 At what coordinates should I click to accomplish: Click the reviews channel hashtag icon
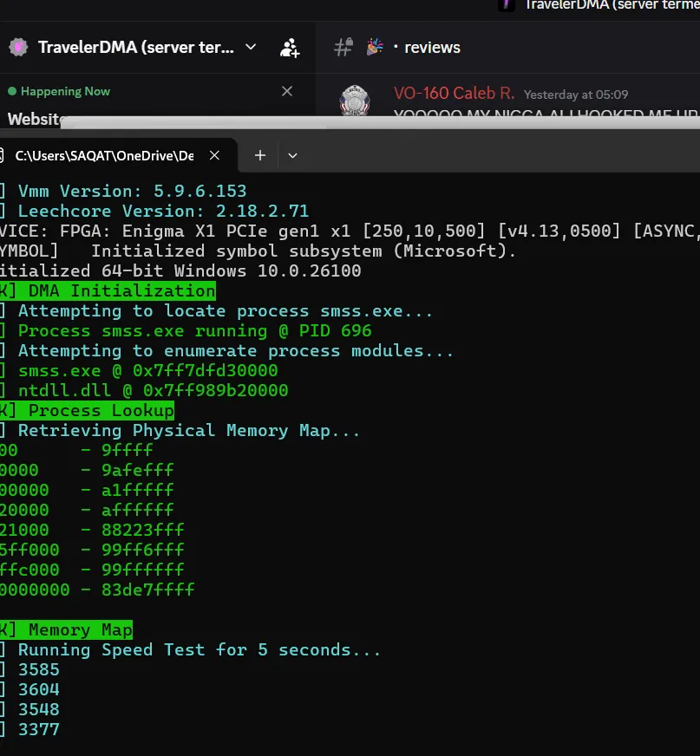[x=343, y=47]
